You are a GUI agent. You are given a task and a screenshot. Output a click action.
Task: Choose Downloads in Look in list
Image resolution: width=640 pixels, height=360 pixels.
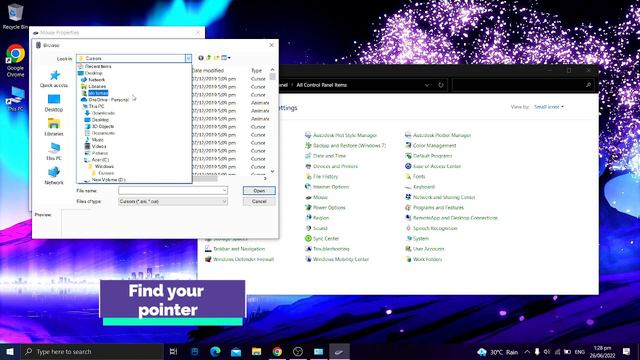coord(103,113)
